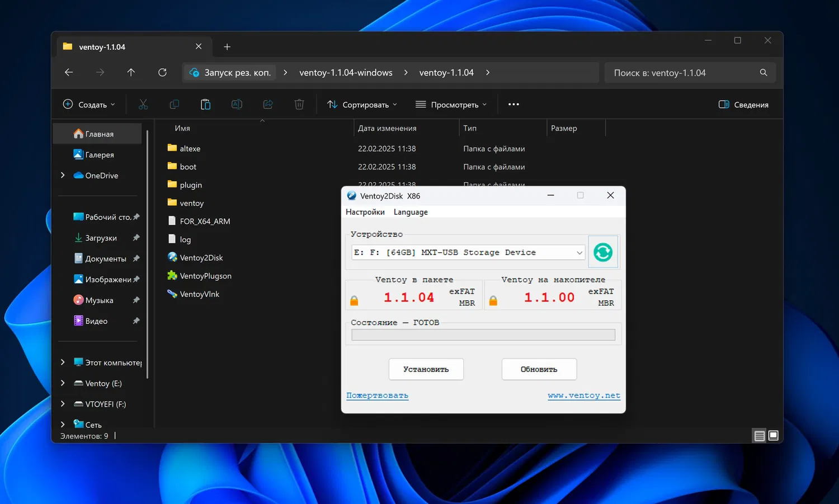Open the www.ventoy.net link

click(x=583, y=395)
